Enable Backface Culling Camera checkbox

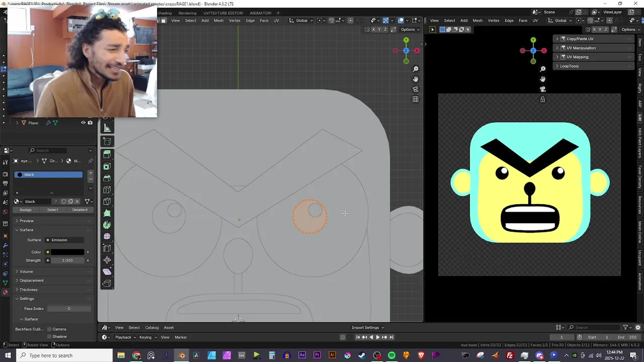click(x=49, y=329)
